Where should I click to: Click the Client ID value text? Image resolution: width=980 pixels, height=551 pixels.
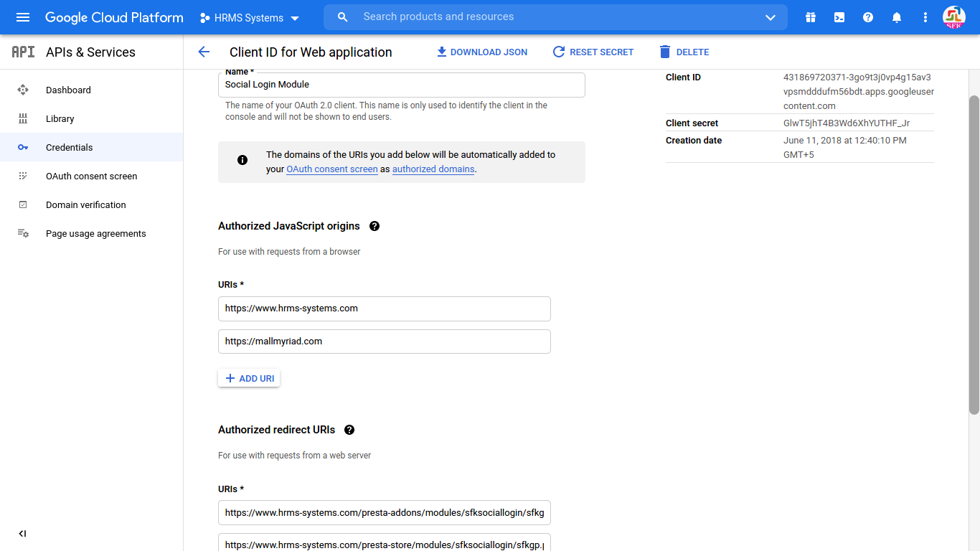pos(859,91)
